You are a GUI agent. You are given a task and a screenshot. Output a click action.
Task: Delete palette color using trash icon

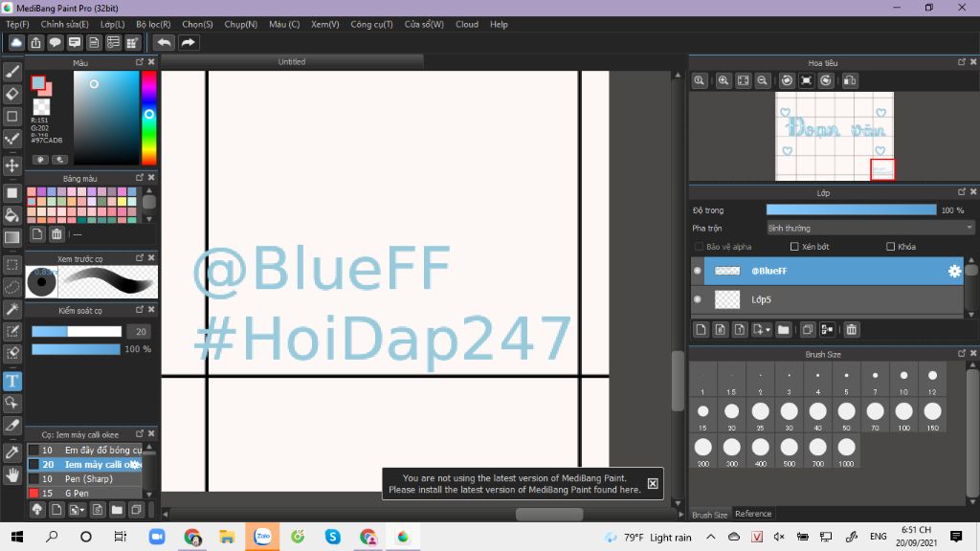(56, 234)
